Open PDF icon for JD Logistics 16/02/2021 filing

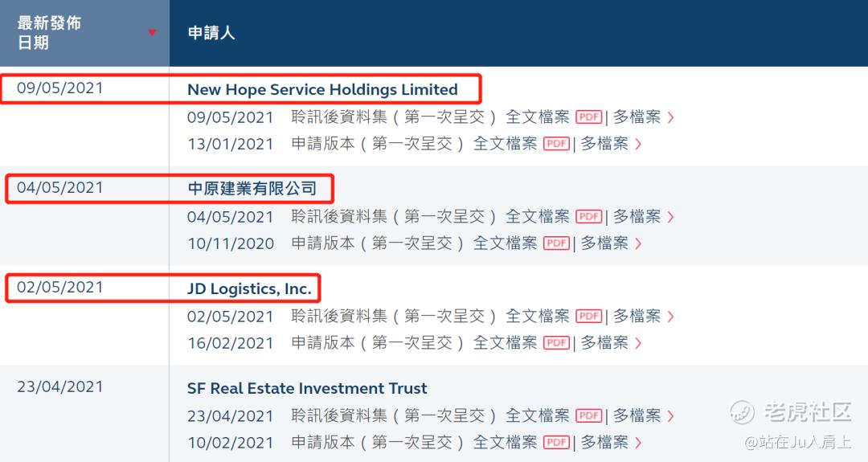click(x=556, y=343)
